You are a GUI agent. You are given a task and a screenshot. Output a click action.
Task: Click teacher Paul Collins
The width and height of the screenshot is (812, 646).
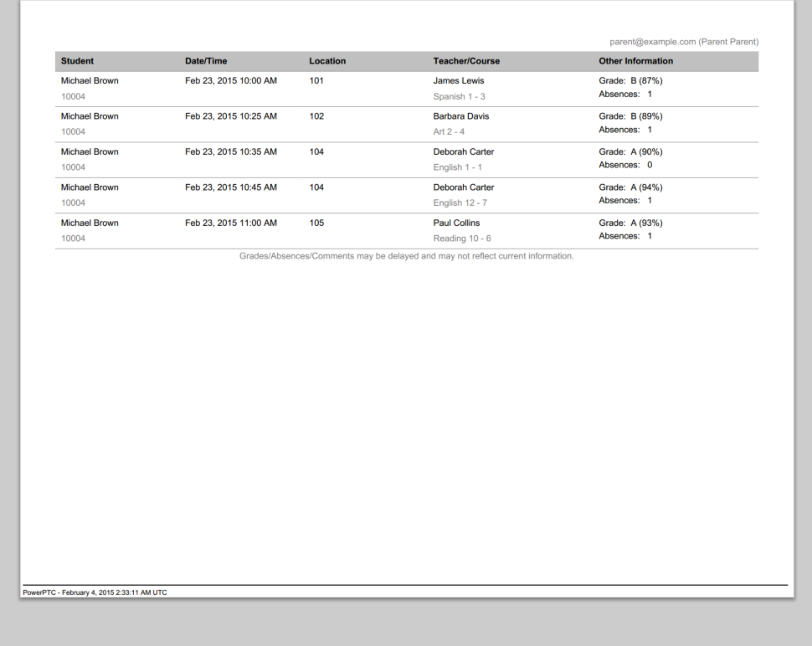[457, 223]
